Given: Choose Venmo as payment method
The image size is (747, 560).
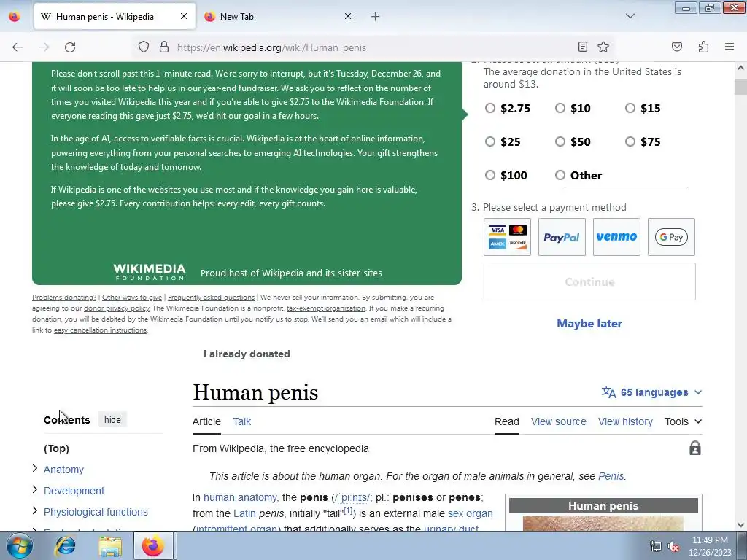Looking at the screenshot, I should 616,237.
